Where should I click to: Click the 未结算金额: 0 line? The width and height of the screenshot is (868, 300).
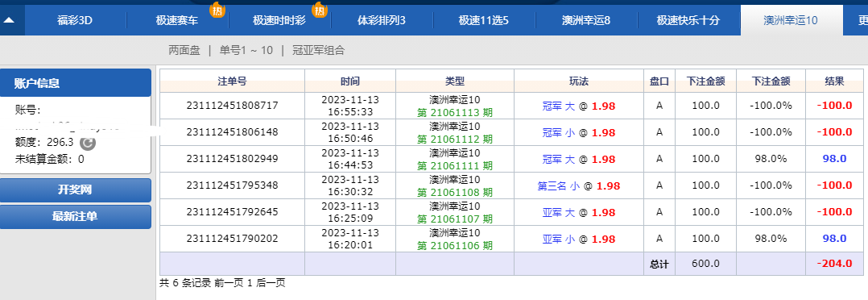tap(50, 160)
